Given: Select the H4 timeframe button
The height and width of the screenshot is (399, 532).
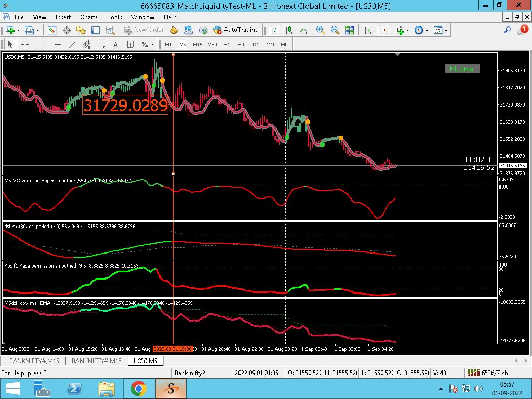Looking at the screenshot, I should click(x=241, y=44).
